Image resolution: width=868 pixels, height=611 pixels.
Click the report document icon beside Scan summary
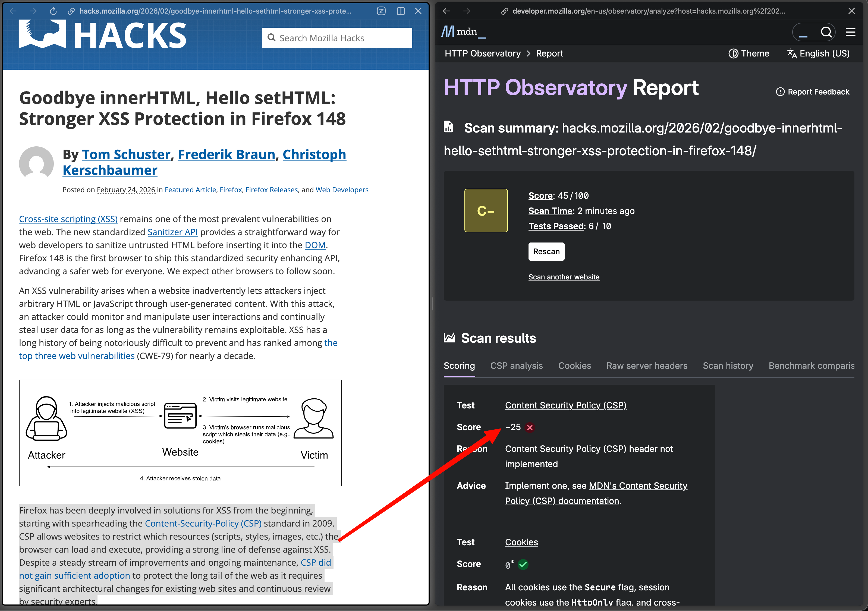pos(448,127)
